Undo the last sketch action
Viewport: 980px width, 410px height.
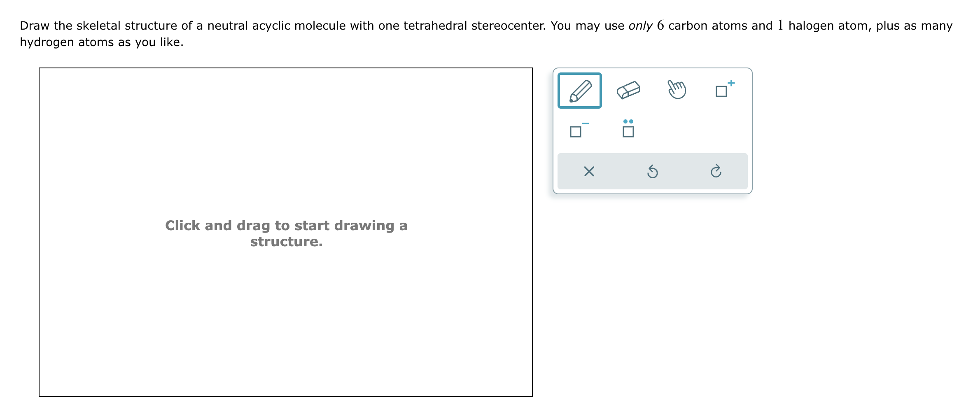click(652, 172)
